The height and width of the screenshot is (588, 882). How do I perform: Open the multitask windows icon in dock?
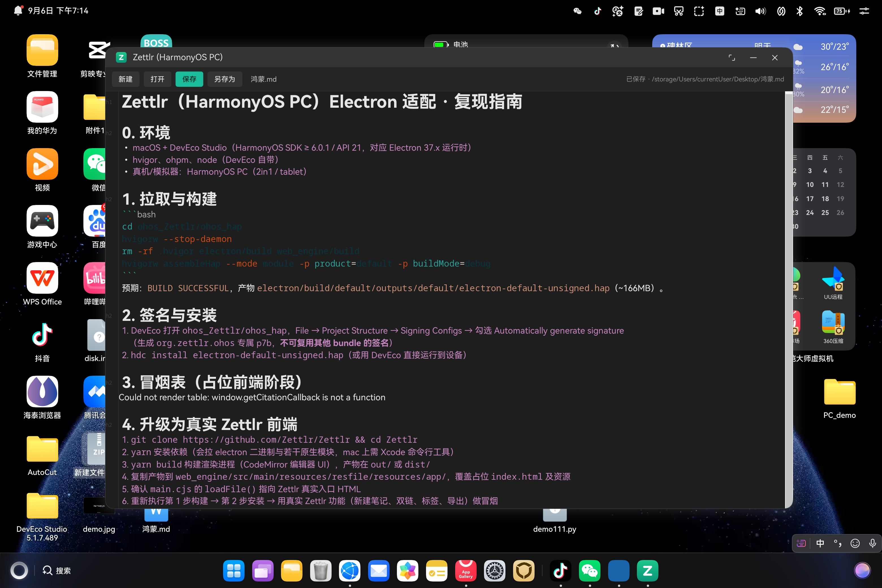(263, 571)
